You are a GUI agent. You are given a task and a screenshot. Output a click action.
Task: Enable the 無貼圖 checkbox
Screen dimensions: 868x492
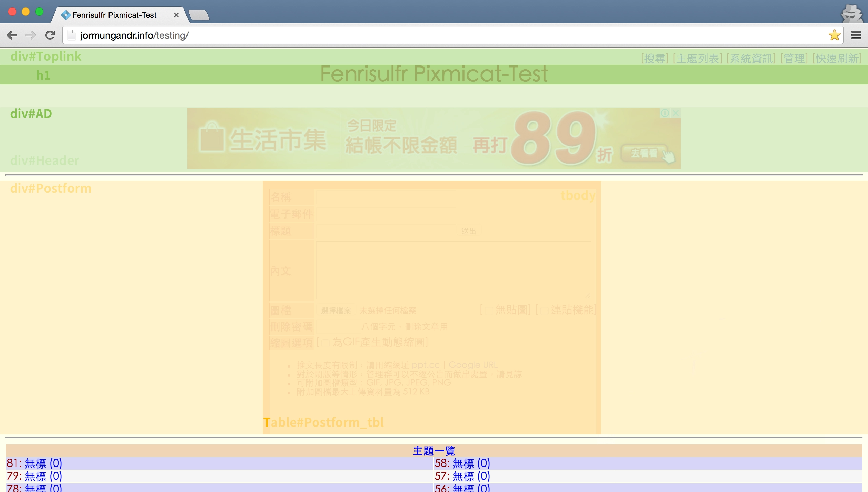489,310
